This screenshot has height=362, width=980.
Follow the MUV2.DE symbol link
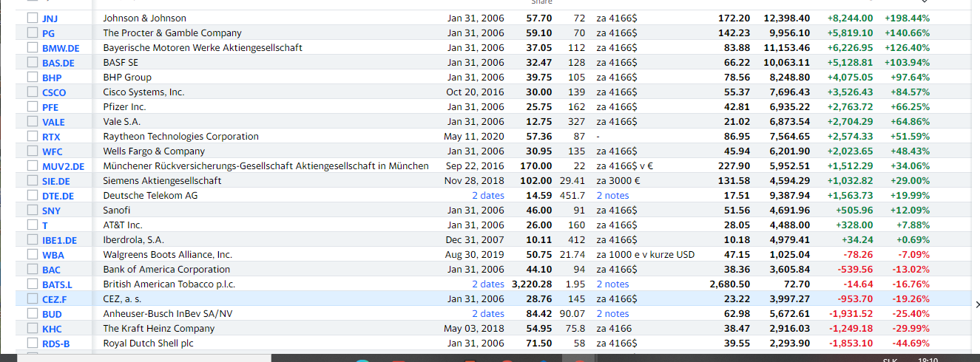(63, 166)
